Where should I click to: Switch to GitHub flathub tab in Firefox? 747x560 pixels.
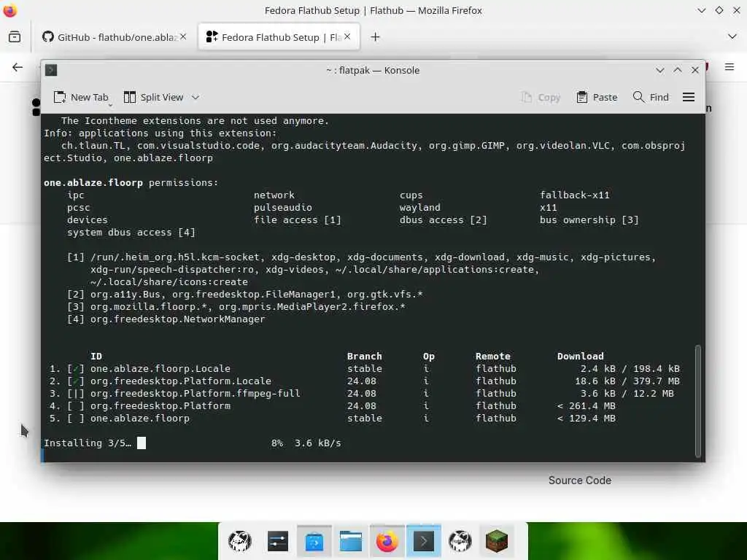point(115,37)
